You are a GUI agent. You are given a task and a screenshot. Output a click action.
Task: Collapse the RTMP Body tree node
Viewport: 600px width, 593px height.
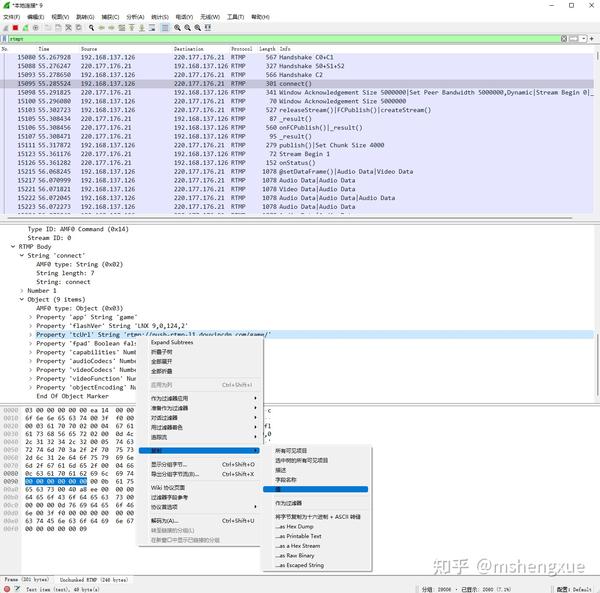point(13,246)
